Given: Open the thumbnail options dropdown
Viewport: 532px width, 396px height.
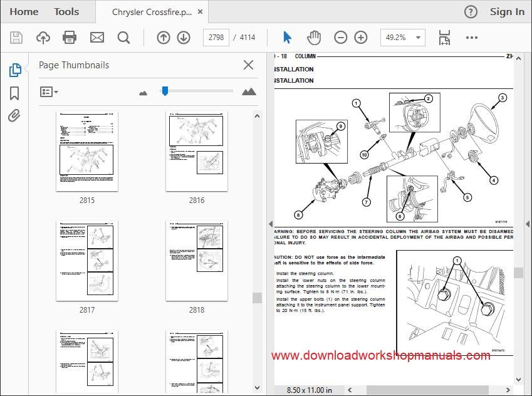Looking at the screenshot, I should (49, 91).
